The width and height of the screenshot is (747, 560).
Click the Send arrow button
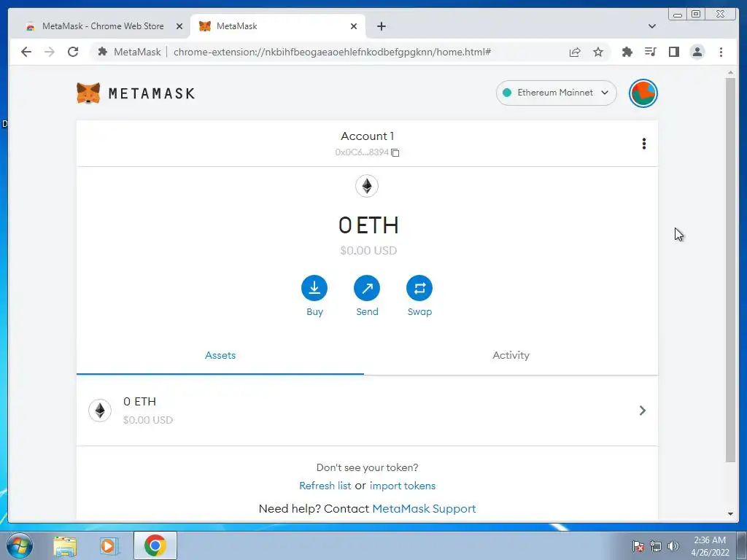point(367,287)
